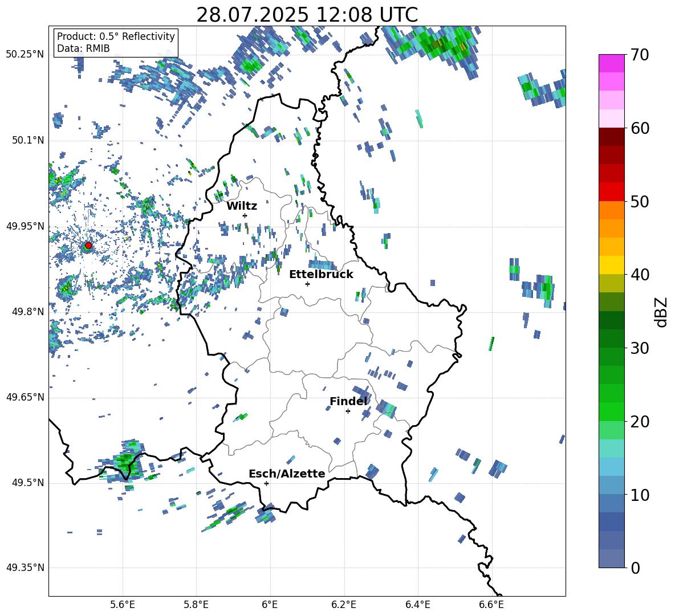This screenshot has height=616, width=675.
Task: Click the bright green 20 dBZ colorbar segment
Action: (x=611, y=411)
